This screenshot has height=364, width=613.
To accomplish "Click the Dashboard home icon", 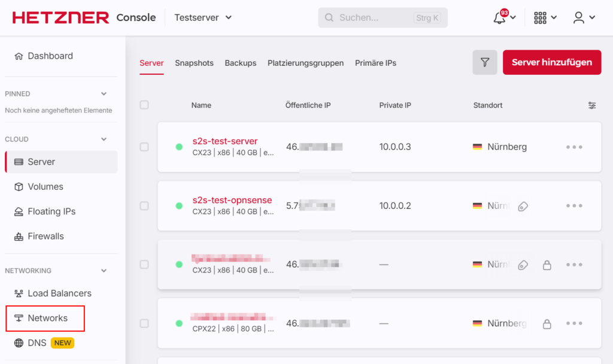I will pyautogui.click(x=19, y=56).
